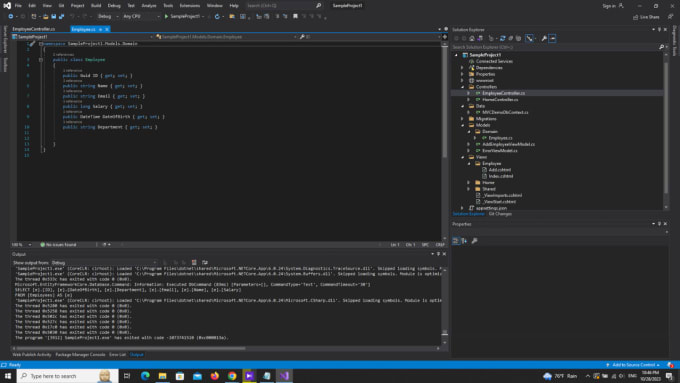
Task: Click the Solution Explorer search magnifier icon
Action: [661, 47]
